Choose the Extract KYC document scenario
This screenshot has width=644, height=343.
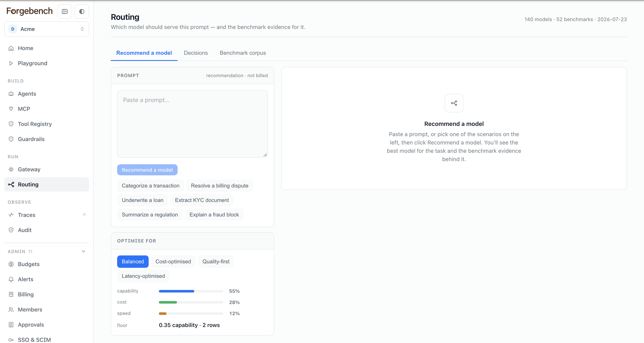click(202, 200)
